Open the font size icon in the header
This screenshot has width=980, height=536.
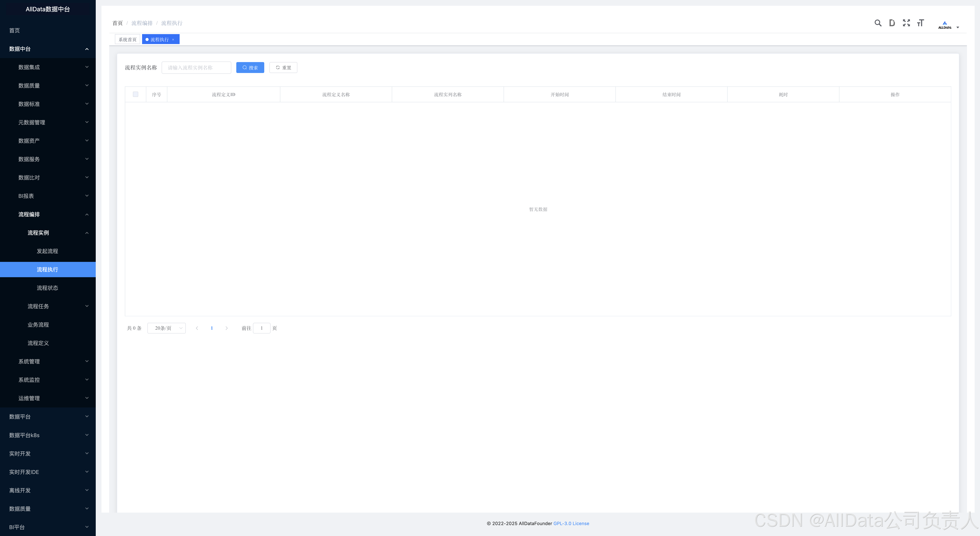click(x=920, y=23)
